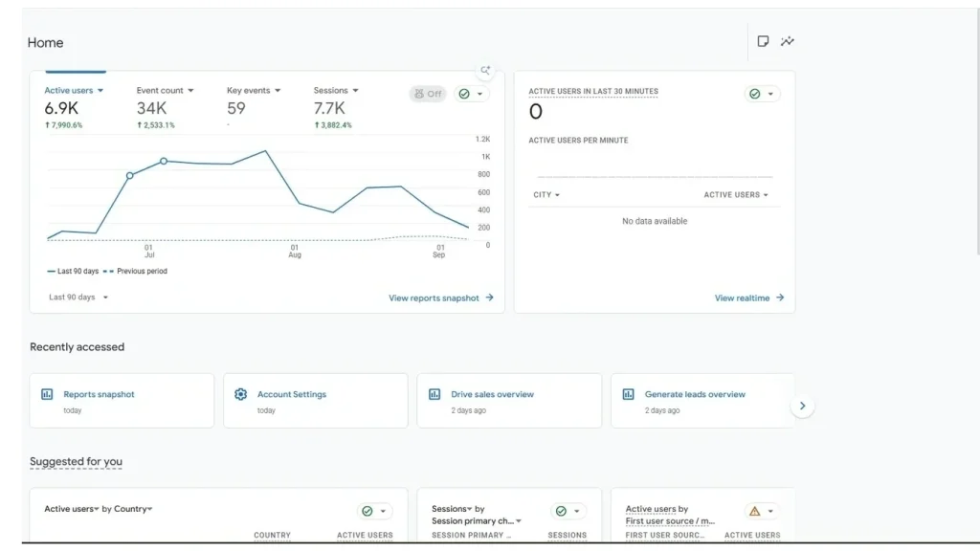This screenshot has width=980, height=551.
Task: Change Active users metric in Country card
Action: tap(71, 509)
